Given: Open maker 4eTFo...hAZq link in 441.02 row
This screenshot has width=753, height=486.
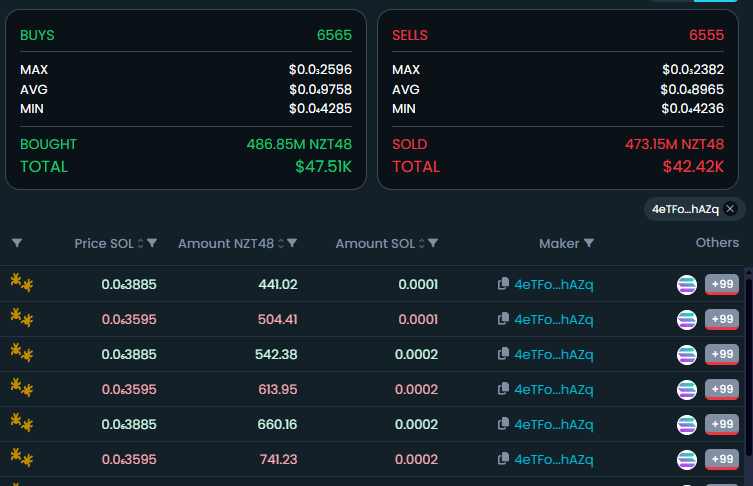Looking at the screenshot, I should pyautogui.click(x=554, y=284).
